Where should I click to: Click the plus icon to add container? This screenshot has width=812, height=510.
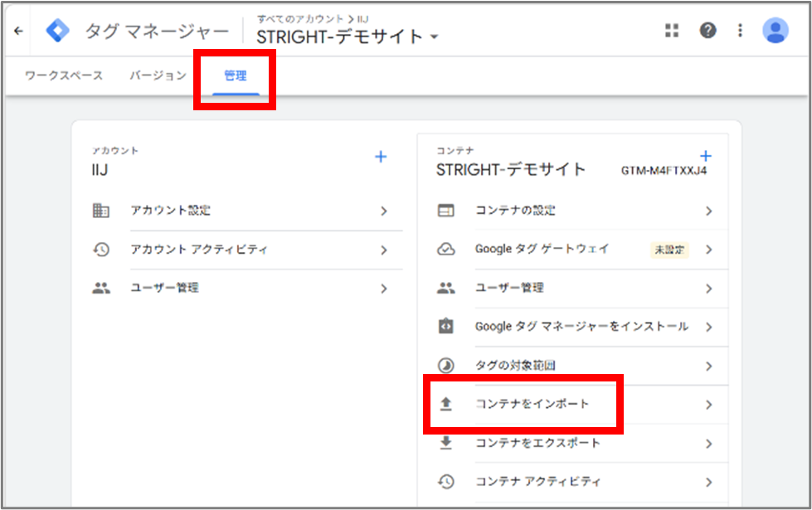coord(705,156)
